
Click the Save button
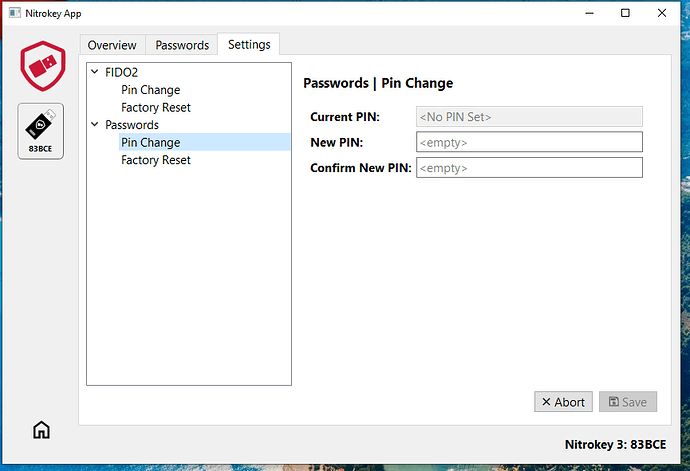click(627, 402)
